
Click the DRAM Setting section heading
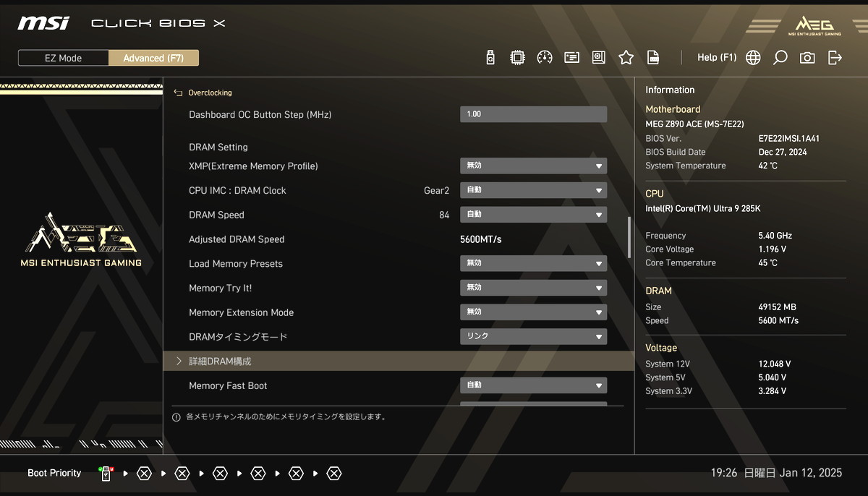218,147
